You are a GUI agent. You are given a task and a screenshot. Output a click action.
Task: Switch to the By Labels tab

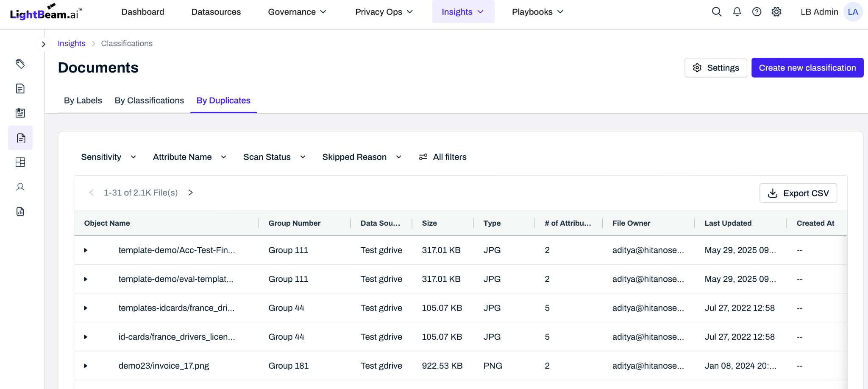[x=83, y=101]
